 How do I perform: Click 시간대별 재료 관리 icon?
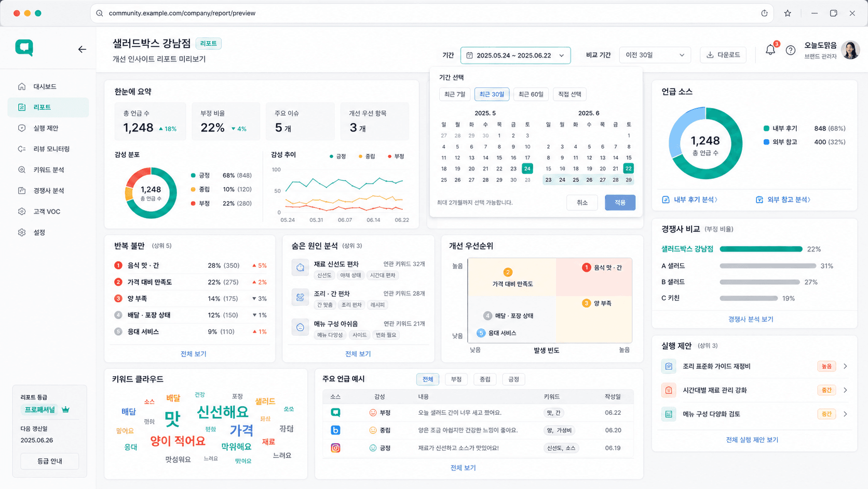669,390
